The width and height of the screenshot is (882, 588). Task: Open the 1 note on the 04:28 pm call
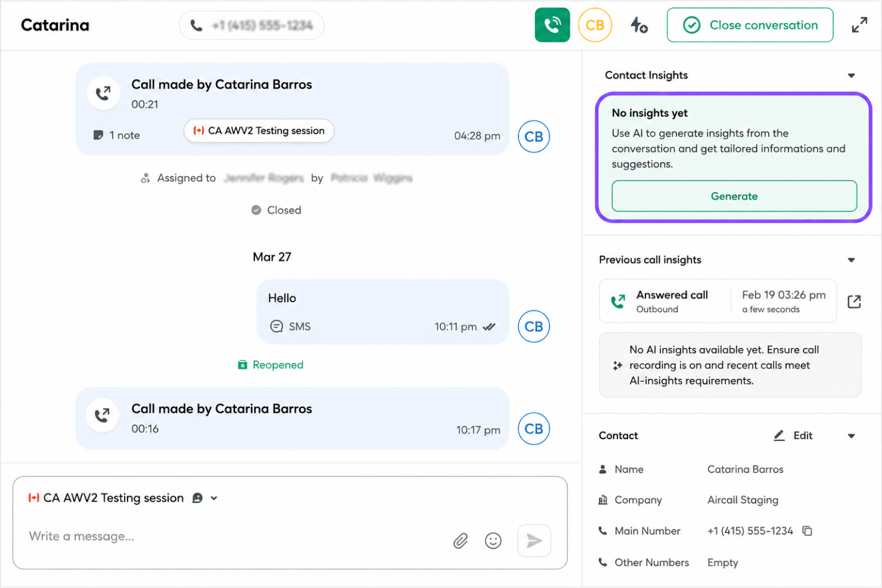[x=117, y=135]
